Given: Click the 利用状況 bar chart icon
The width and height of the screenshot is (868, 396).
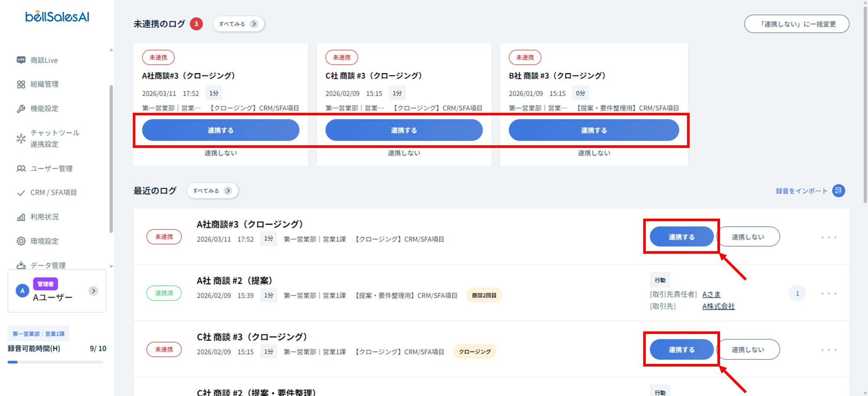Looking at the screenshot, I should click(21, 217).
